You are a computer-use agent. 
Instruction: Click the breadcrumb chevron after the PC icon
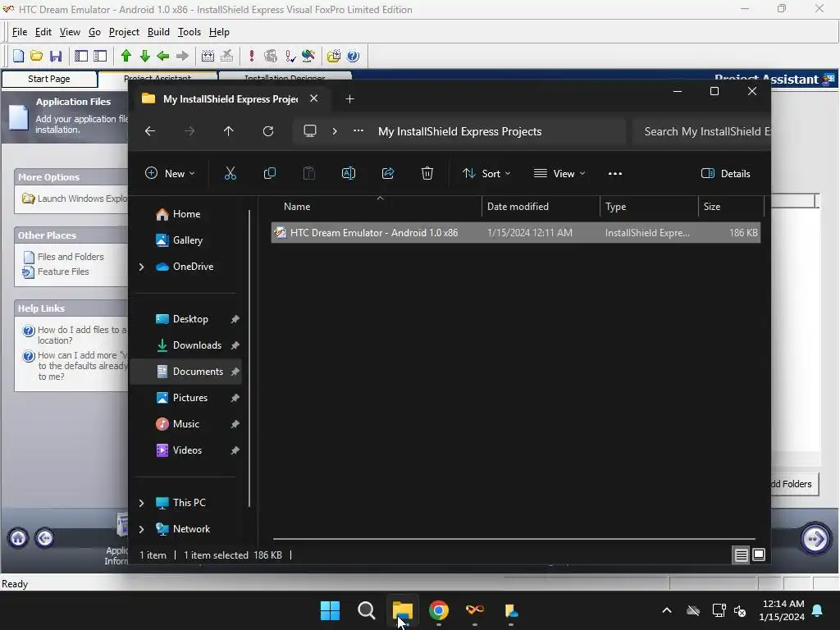click(x=335, y=131)
